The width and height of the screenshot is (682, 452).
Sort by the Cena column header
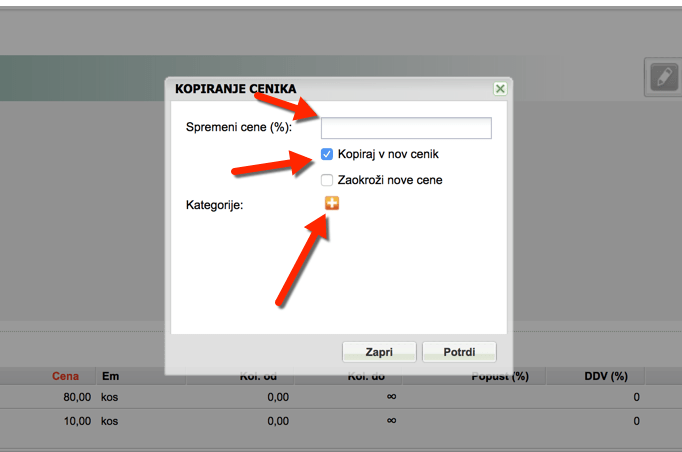(x=65, y=377)
